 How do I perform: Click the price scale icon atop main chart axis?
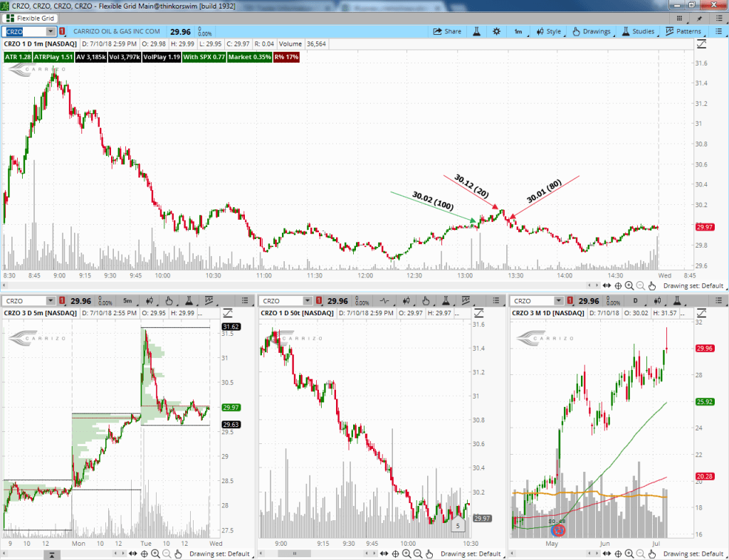[x=703, y=44]
